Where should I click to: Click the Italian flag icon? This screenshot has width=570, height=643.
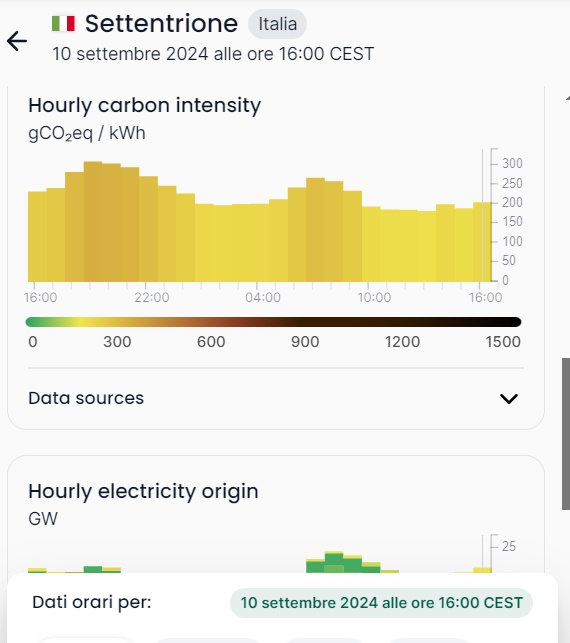[x=64, y=23]
